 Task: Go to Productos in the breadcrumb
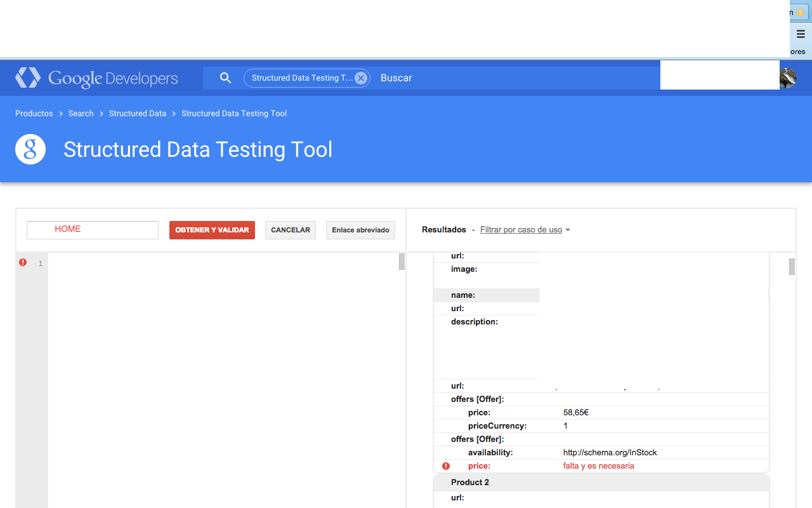[x=34, y=114]
